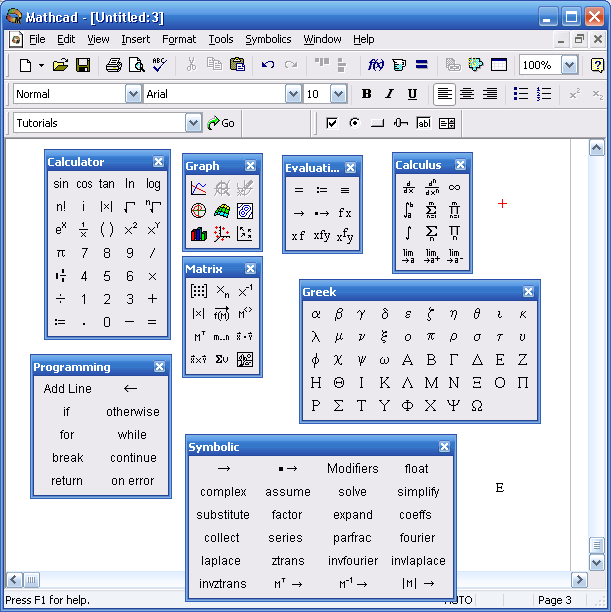Insert two-sided Limit from Calculus palette
Screen dimensions: 611x612
[x=408, y=256]
